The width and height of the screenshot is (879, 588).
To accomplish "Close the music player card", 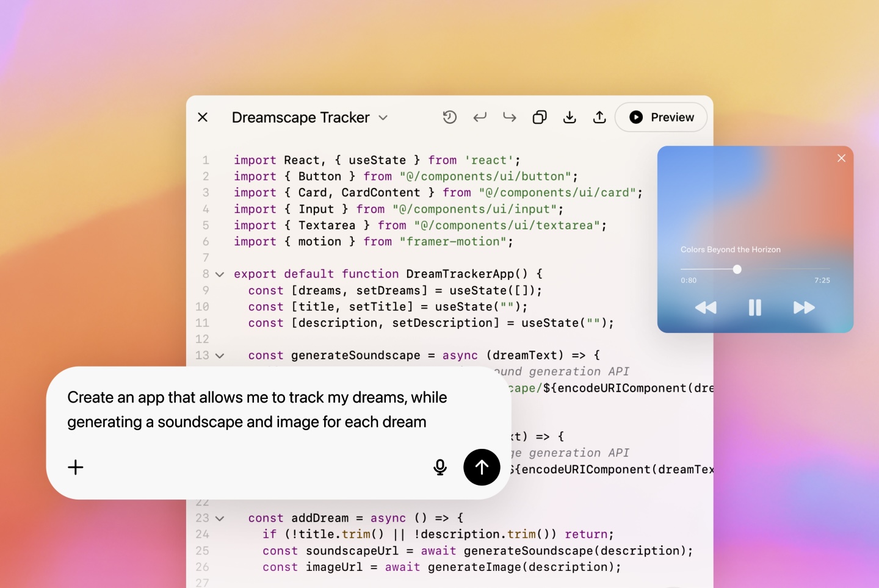I will [x=841, y=159].
